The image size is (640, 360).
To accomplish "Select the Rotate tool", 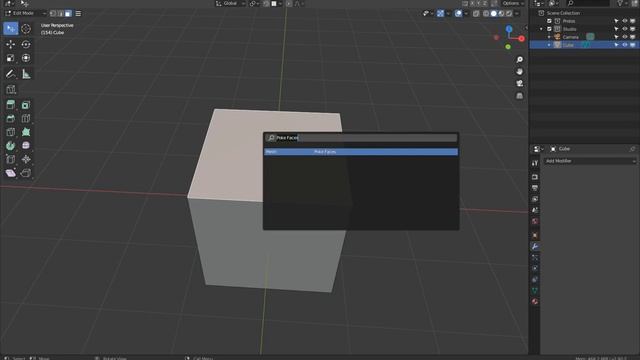I will pyautogui.click(x=26, y=44).
